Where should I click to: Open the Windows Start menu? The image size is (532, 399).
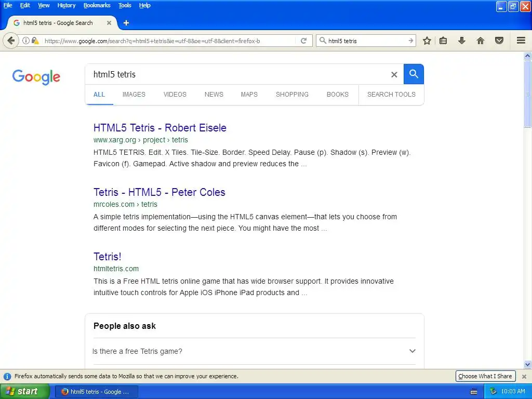(25, 391)
